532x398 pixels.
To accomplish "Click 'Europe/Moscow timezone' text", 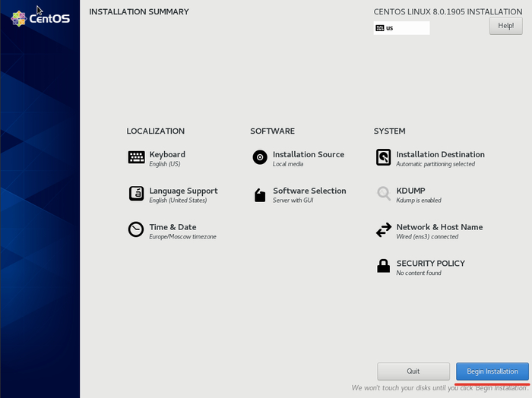I will [x=182, y=236].
